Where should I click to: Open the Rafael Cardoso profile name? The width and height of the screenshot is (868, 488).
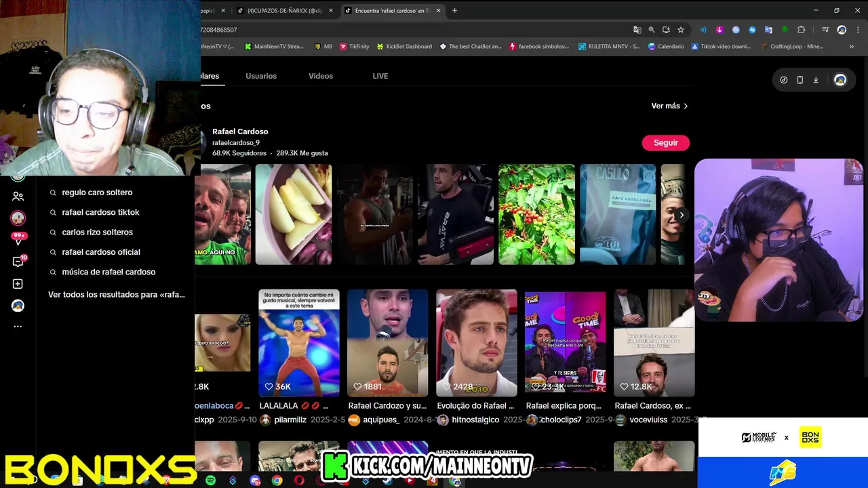click(240, 131)
